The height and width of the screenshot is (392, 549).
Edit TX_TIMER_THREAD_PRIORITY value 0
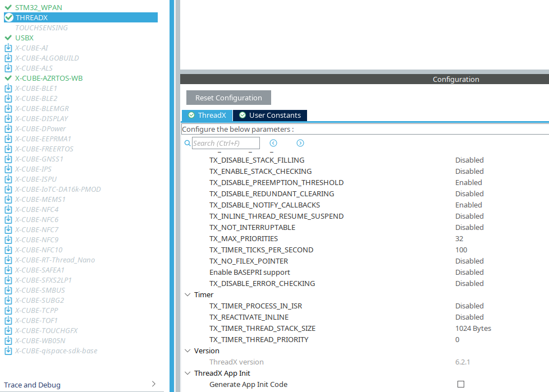[x=457, y=339]
